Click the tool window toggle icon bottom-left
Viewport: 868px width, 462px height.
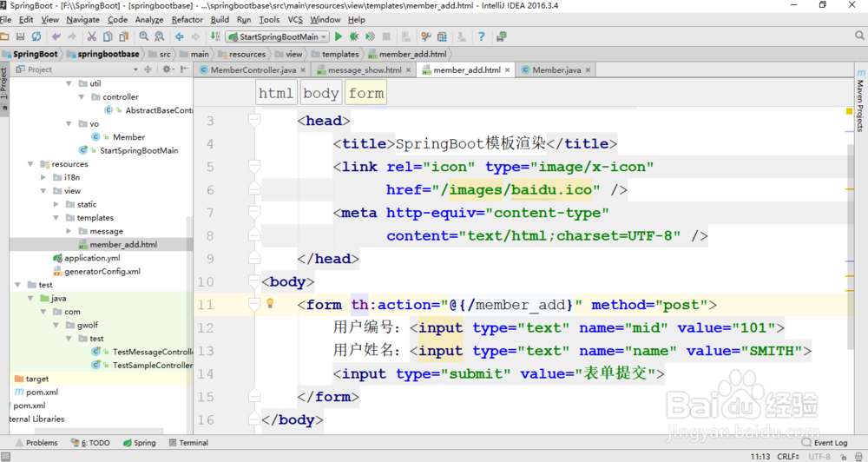[x=5, y=457]
